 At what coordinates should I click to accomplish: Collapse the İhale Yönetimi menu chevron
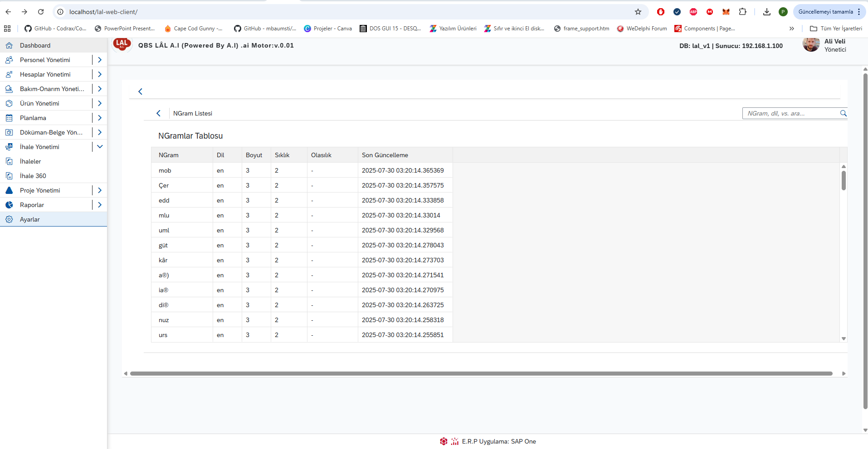100,147
